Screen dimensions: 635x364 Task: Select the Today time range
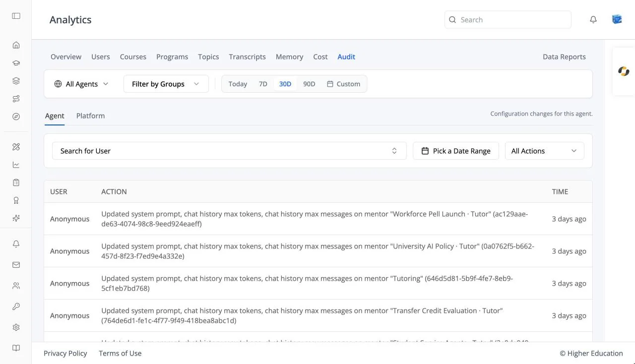pos(238,84)
